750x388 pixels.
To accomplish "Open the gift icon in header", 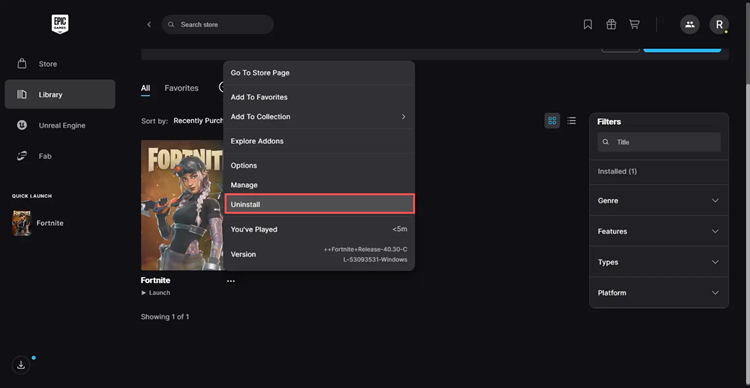I will point(611,24).
